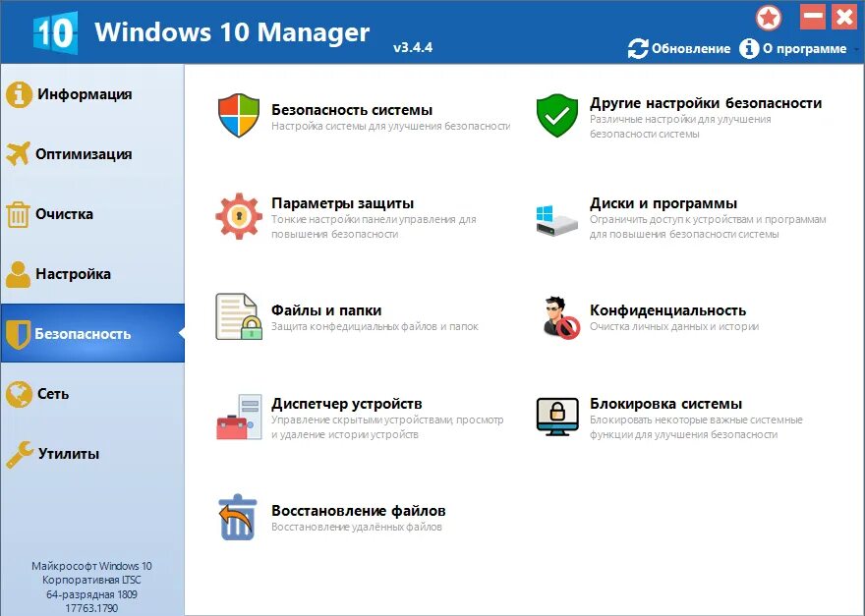Click the Обновление link

point(691,48)
